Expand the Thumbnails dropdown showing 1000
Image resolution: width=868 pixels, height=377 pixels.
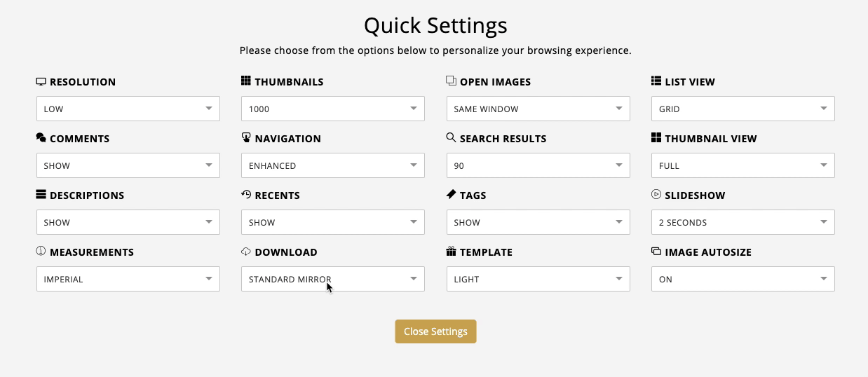click(333, 109)
